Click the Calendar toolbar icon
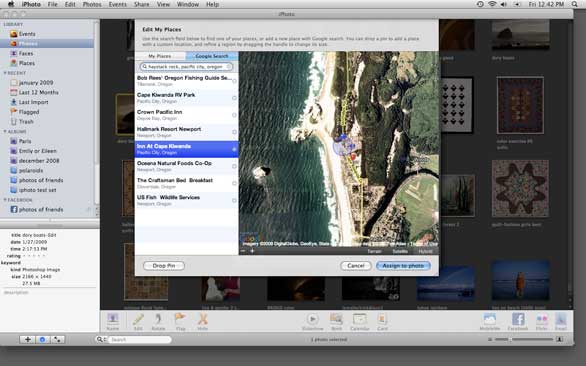This screenshot has height=366, width=586. [360, 321]
